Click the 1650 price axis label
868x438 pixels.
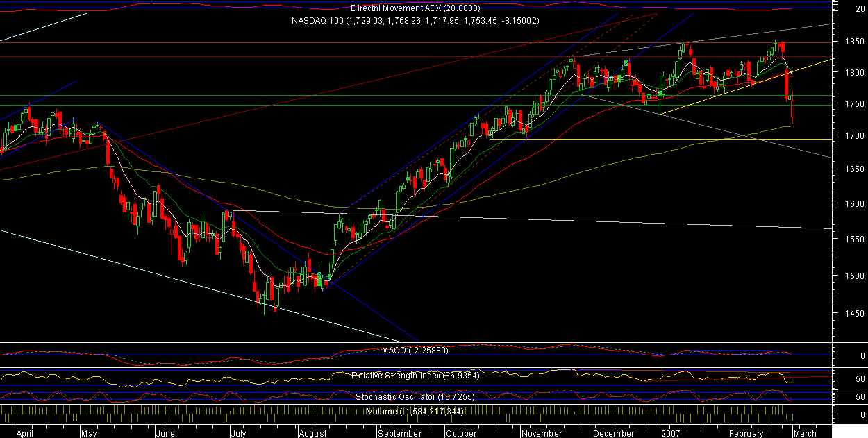(854, 169)
